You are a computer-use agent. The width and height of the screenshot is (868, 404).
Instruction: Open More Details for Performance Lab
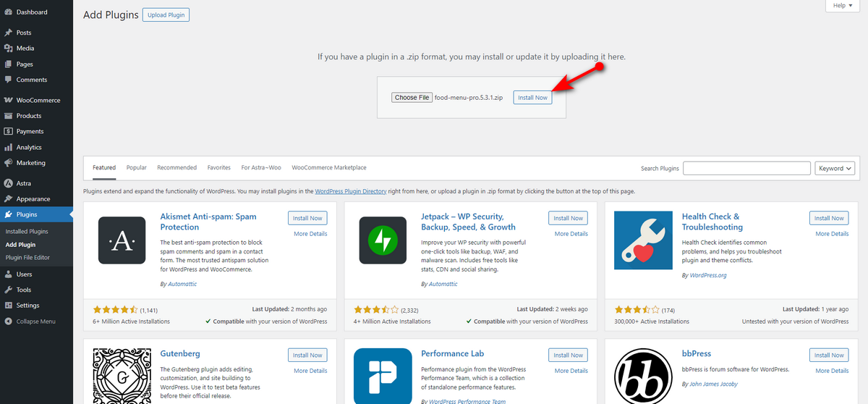(x=571, y=371)
